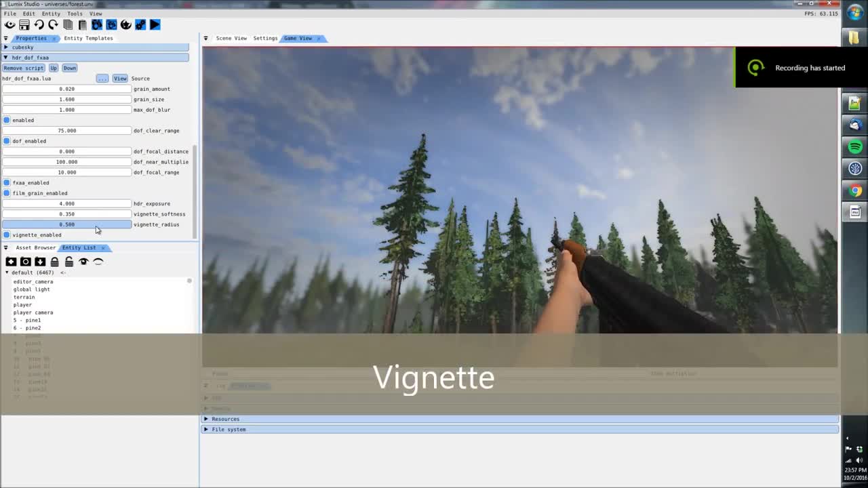Hide entities with the closed eye icon
The height and width of the screenshot is (488, 868).
tap(98, 262)
